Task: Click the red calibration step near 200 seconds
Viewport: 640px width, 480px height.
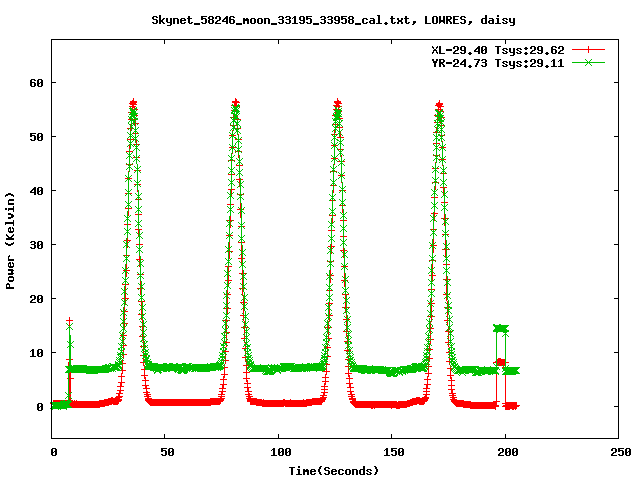Action: click(501, 362)
